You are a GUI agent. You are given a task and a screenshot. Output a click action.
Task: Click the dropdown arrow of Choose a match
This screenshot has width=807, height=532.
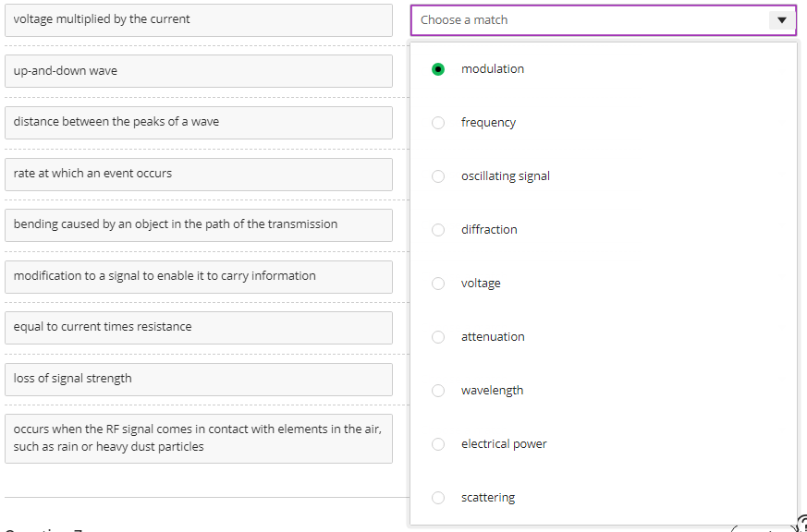781,20
